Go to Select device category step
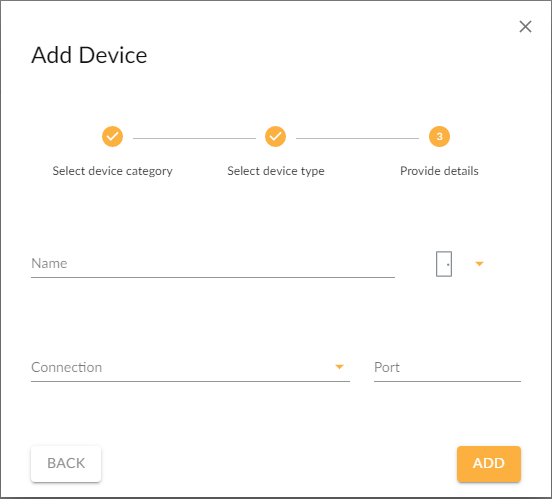The width and height of the screenshot is (552, 499). pyautogui.click(x=112, y=171)
